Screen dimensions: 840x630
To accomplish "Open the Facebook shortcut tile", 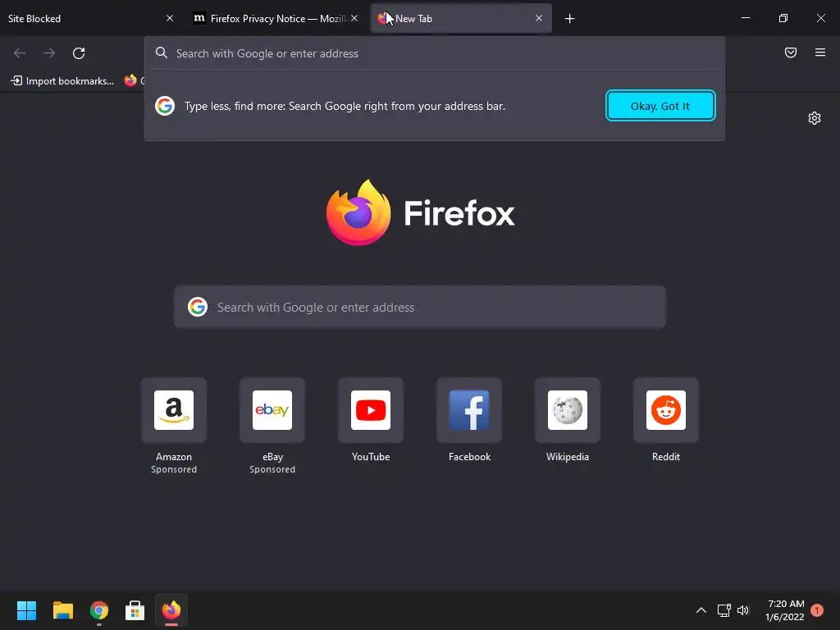I will pos(469,410).
